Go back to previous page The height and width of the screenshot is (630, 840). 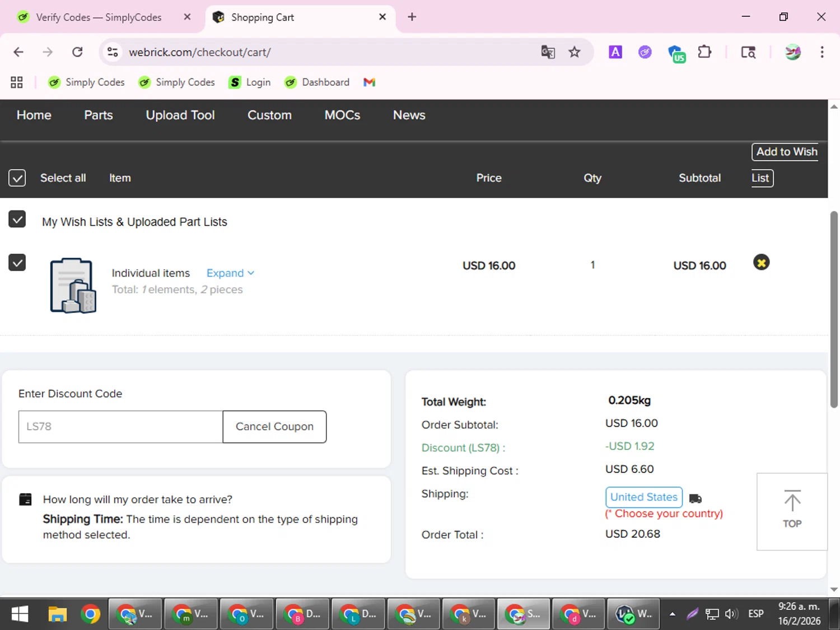coord(18,52)
